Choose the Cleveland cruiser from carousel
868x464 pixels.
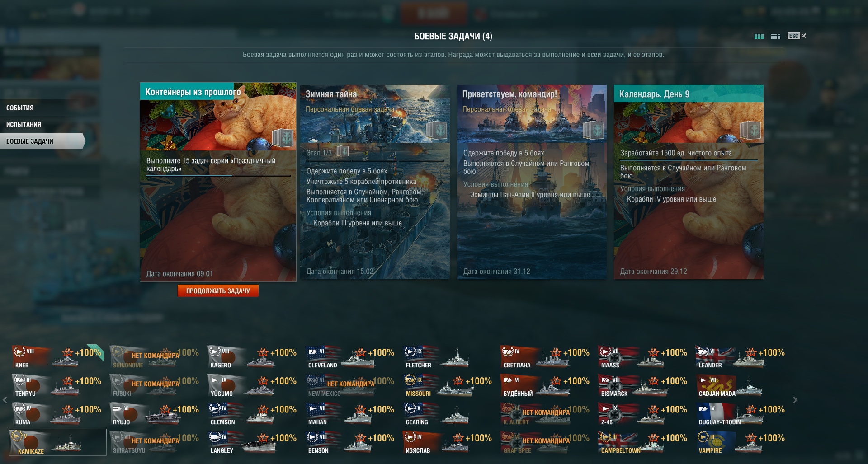click(x=351, y=358)
